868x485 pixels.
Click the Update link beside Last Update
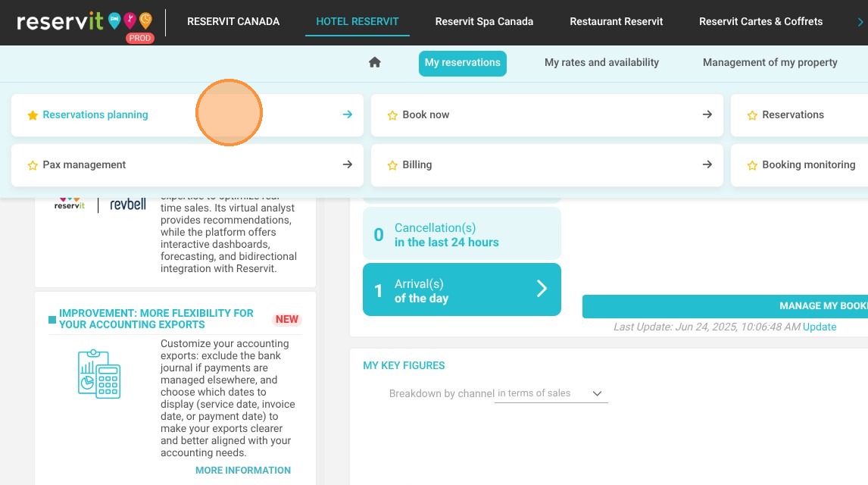pos(820,327)
